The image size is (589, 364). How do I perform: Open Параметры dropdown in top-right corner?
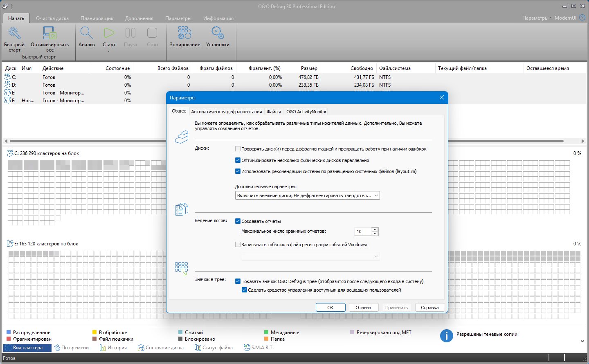pyautogui.click(x=537, y=18)
